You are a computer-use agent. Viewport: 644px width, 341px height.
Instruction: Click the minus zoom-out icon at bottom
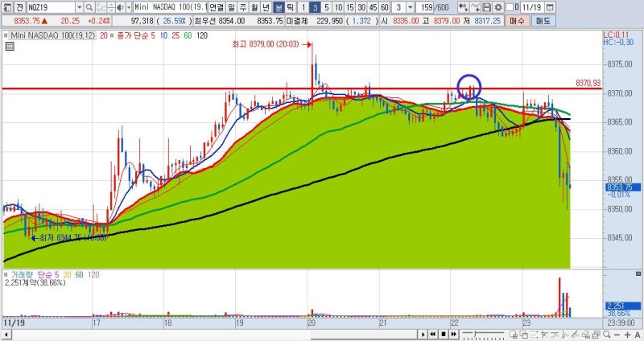tap(616, 335)
